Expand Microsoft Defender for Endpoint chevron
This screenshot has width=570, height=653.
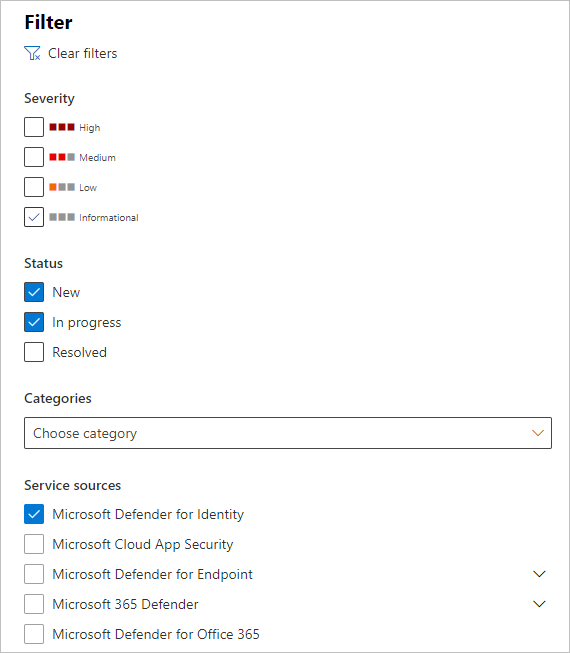(539, 574)
